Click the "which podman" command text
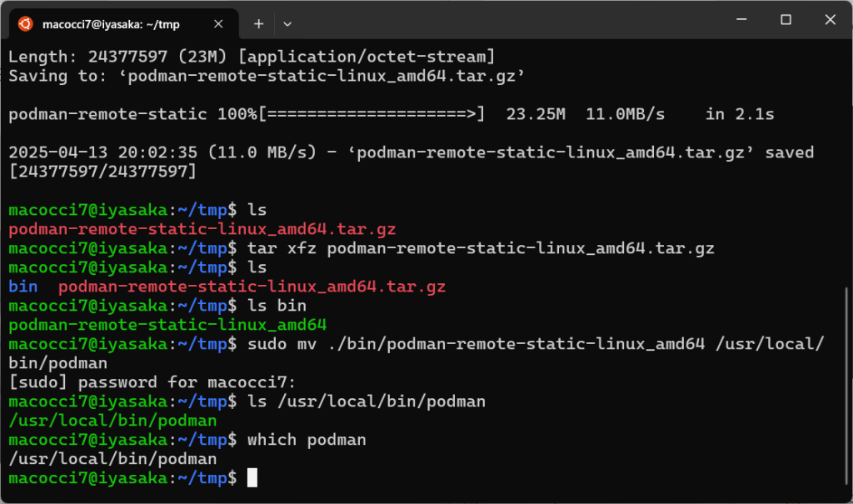This screenshot has width=853, height=504. (307, 440)
